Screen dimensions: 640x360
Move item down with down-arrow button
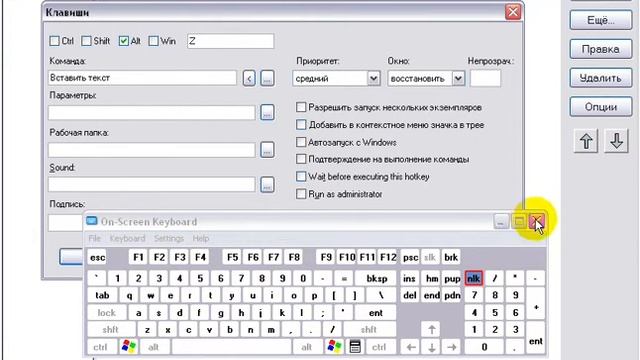pos(616,141)
